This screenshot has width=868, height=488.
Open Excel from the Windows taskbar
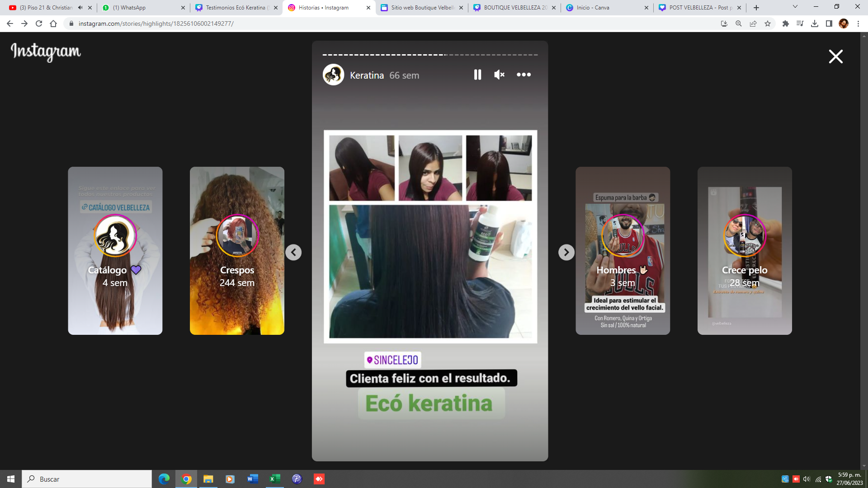[x=274, y=479]
